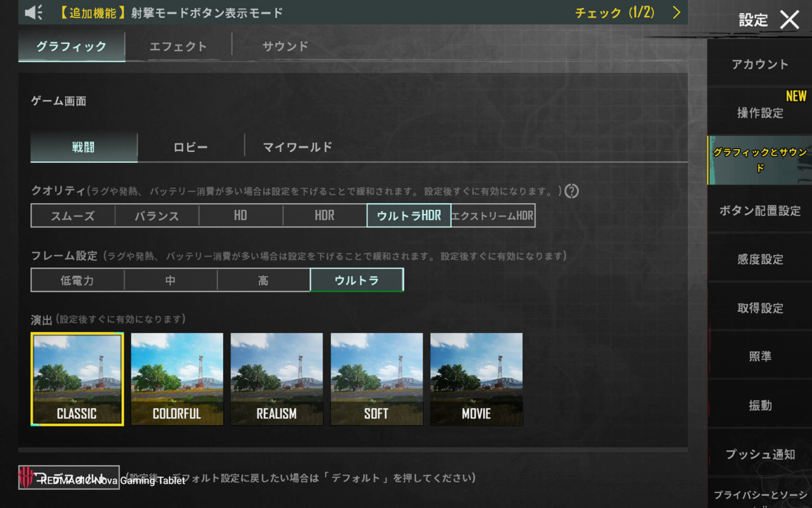
Task: Close settings with the X icon
Action: pyautogui.click(x=789, y=20)
